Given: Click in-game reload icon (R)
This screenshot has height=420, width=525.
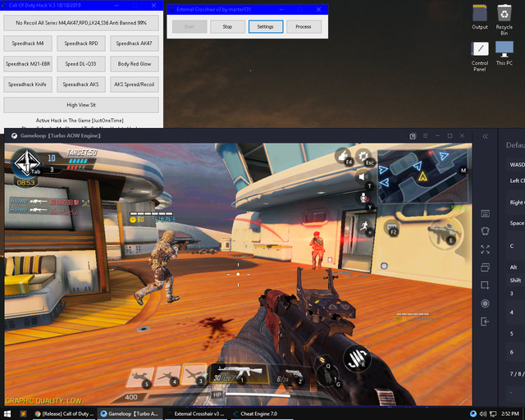Looking at the screenshot, I should coord(358,358).
